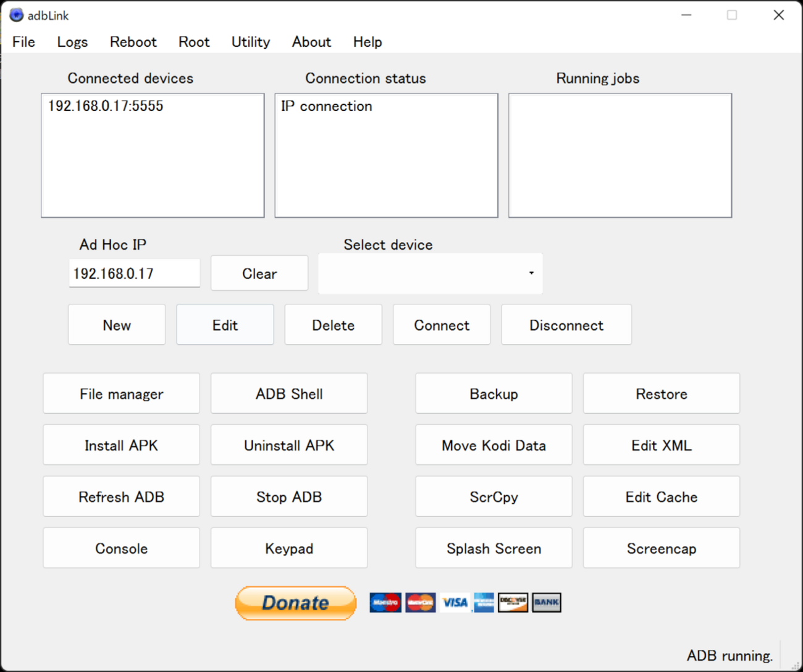
Task: Click the adbLink app icon in title bar
Action: pos(17,15)
